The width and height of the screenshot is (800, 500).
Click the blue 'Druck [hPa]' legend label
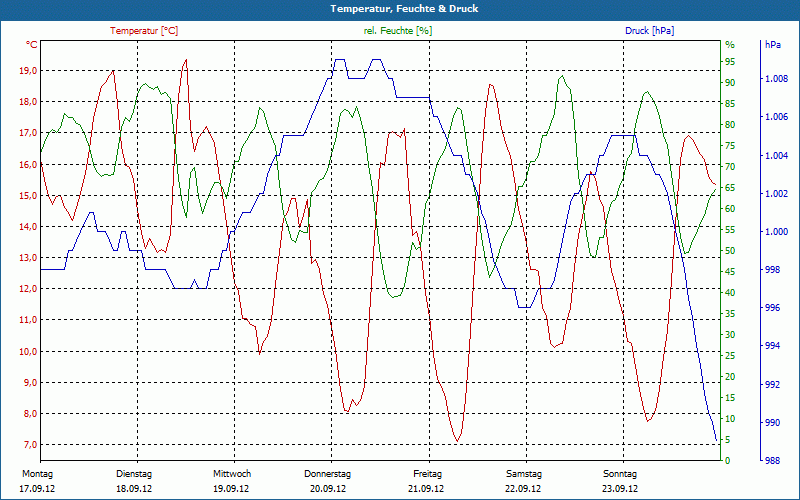pyautogui.click(x=649, y=31)
